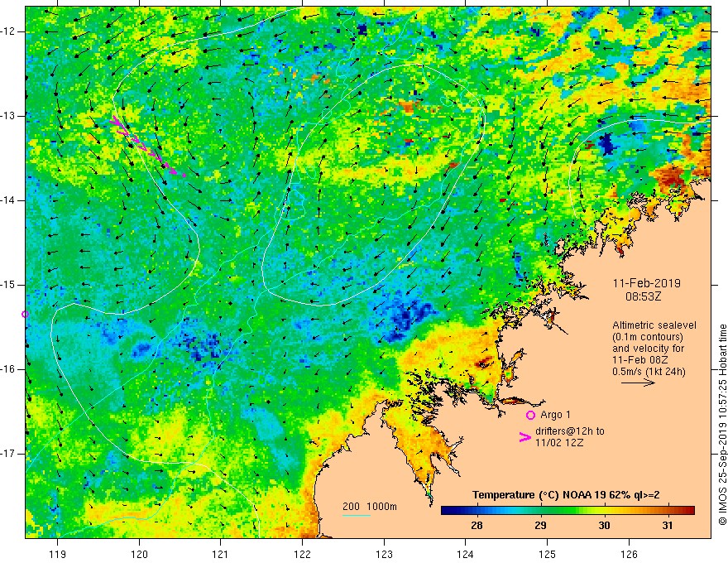Viewport: 728px width, 563px height.
Task: Click the longitude label 125
Action: click(x=547, y=554)
